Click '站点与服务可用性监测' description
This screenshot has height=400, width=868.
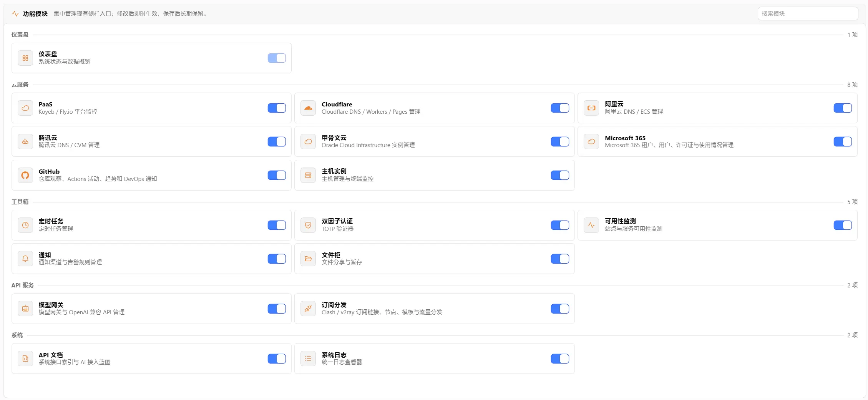634,229
